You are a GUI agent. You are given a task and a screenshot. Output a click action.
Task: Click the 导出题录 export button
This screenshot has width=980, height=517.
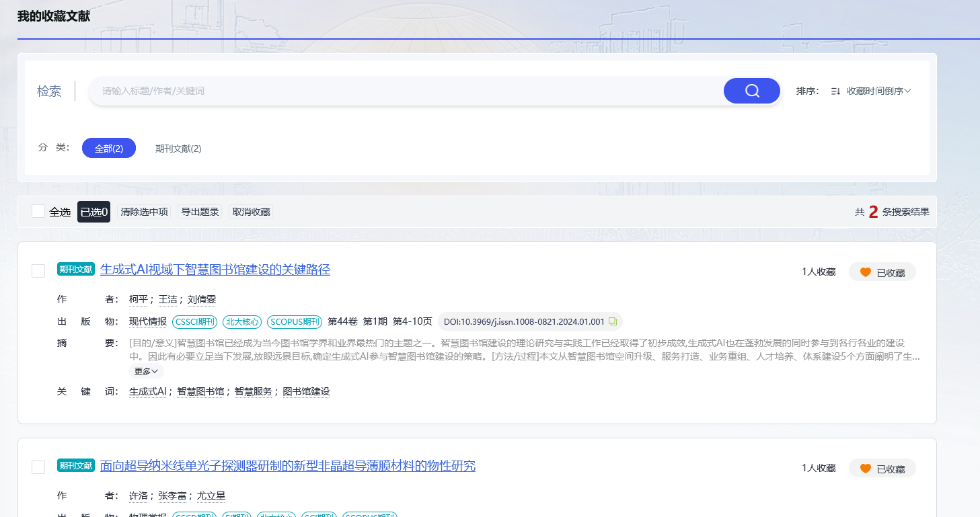coord(198,210)
